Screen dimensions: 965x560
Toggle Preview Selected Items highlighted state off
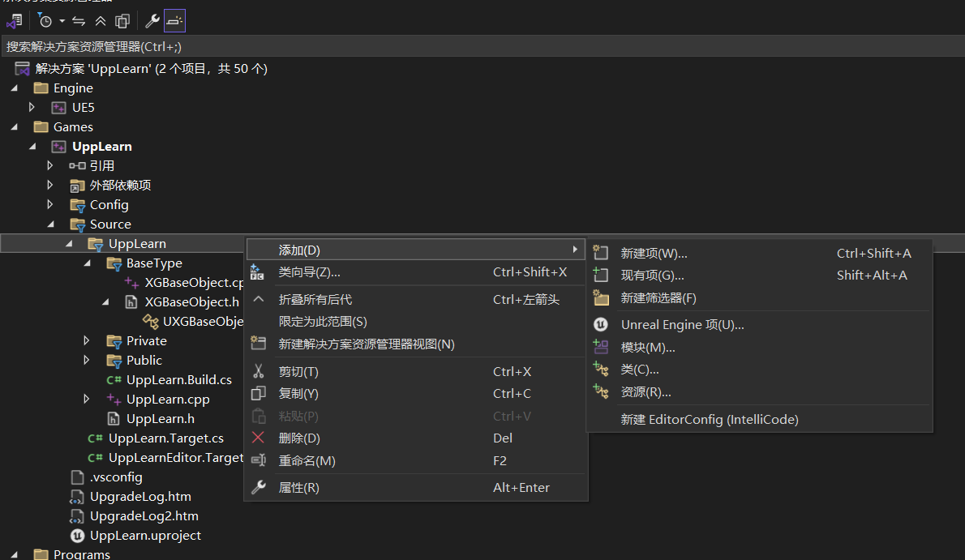click(x=174, y=20)
